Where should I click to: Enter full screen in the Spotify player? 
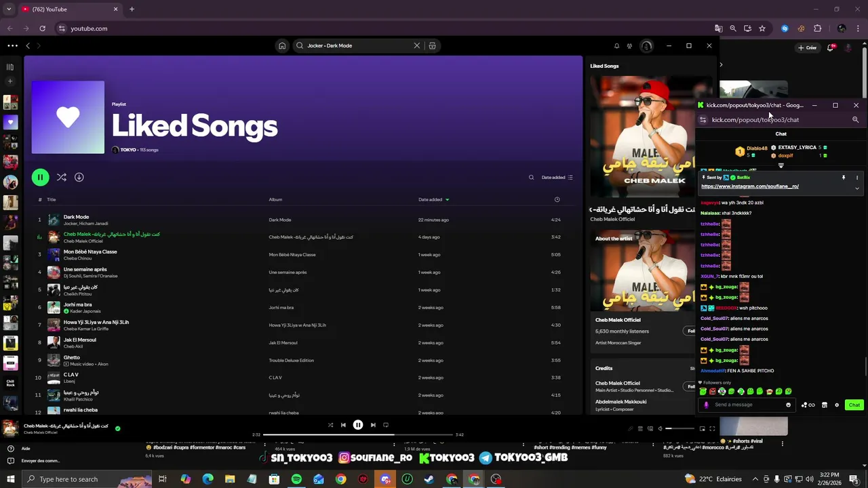tap(712, 428)
